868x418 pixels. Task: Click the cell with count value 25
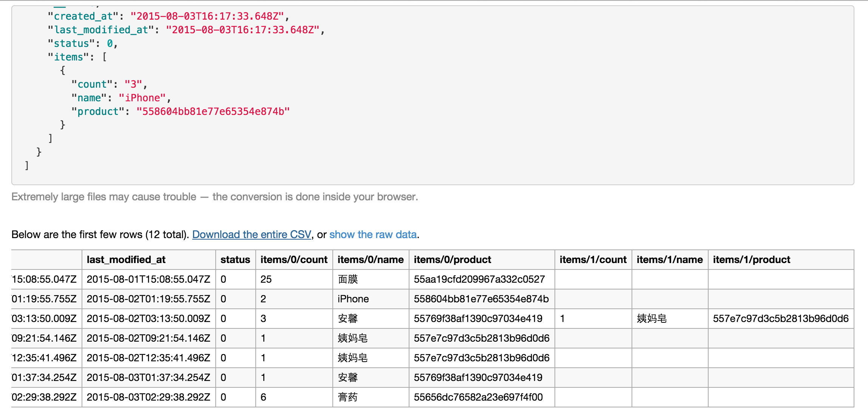click(266, 279)
